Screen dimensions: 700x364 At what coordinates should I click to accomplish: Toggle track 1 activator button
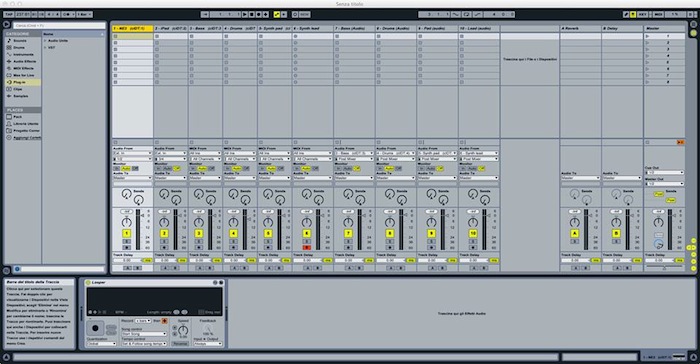coord(126,233)
